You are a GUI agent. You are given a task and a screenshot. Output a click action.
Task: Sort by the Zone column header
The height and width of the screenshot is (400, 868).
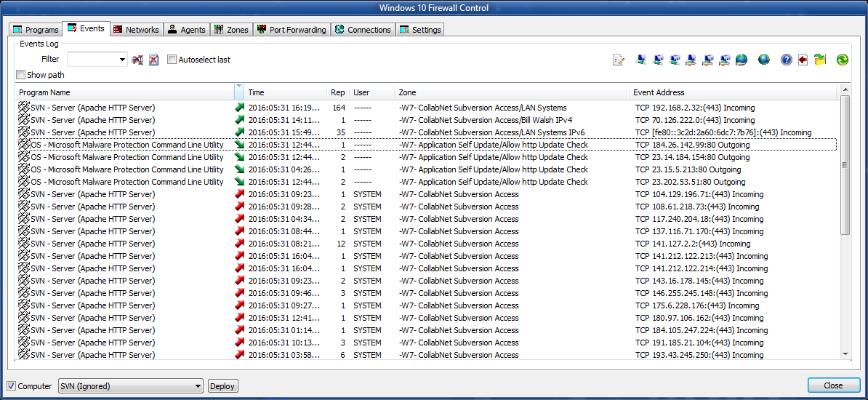(512, 92)
